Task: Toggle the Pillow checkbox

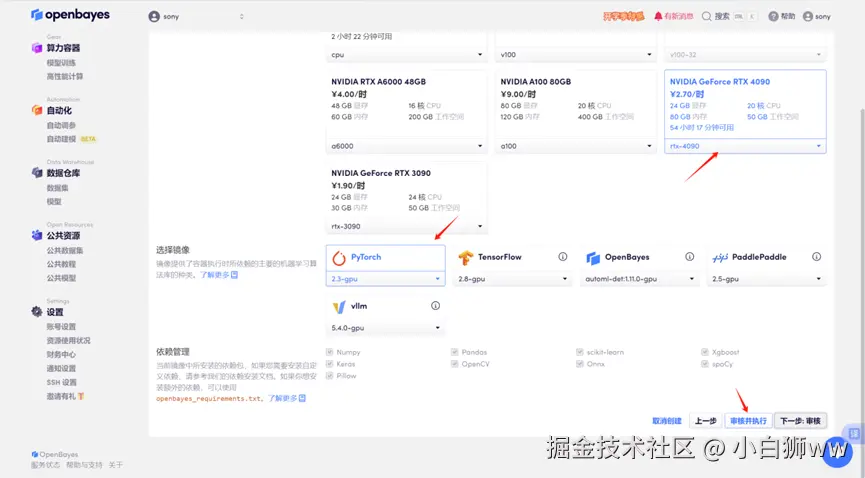Action: pos(329,376)
